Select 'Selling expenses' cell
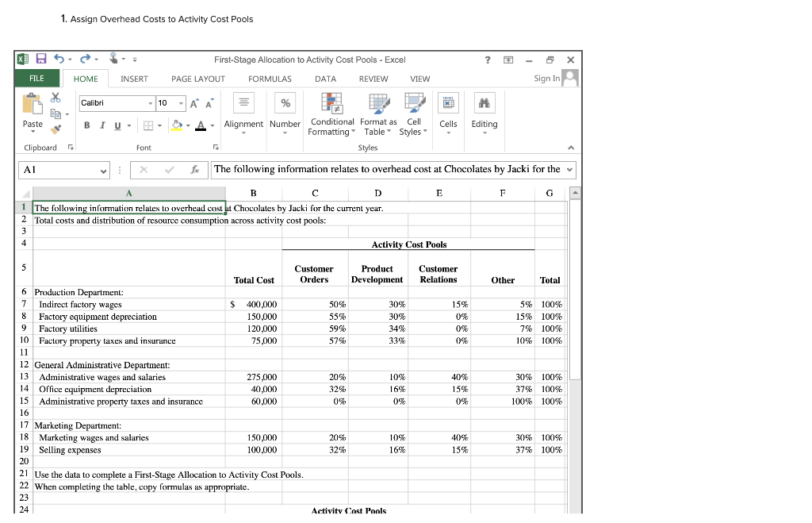This screenshot has width=812, height=523. [129, 450]
